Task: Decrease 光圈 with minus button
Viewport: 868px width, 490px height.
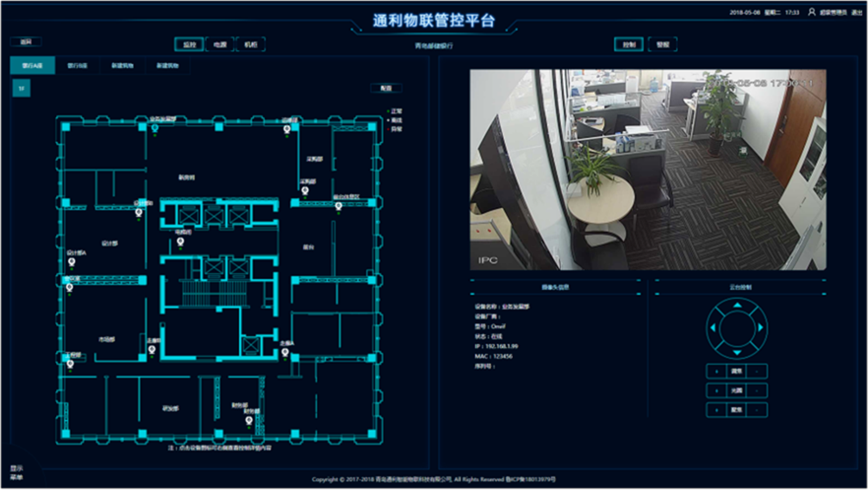Action: pos(757,391)
